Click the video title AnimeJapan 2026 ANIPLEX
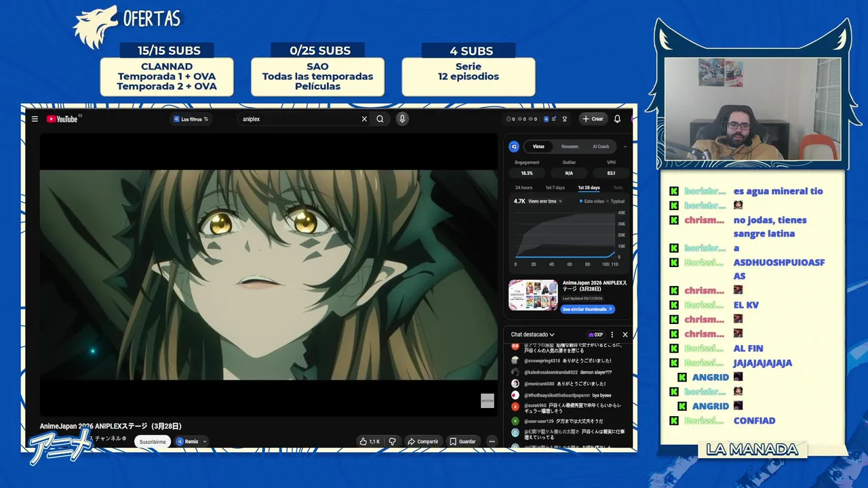This screenshot has width=868, height=488. point(111,426)
